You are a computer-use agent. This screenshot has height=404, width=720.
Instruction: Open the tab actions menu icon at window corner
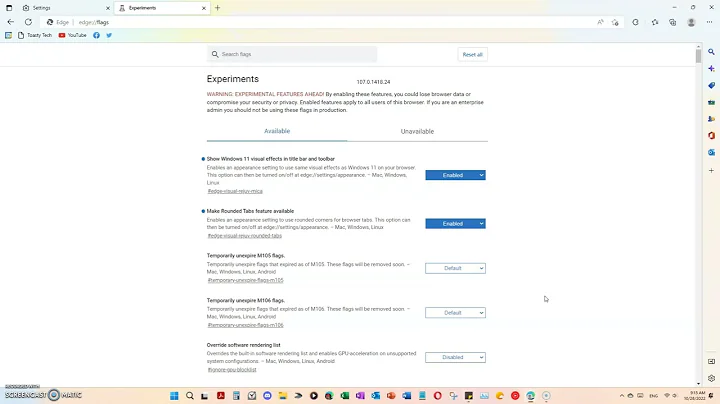[9, 8]
